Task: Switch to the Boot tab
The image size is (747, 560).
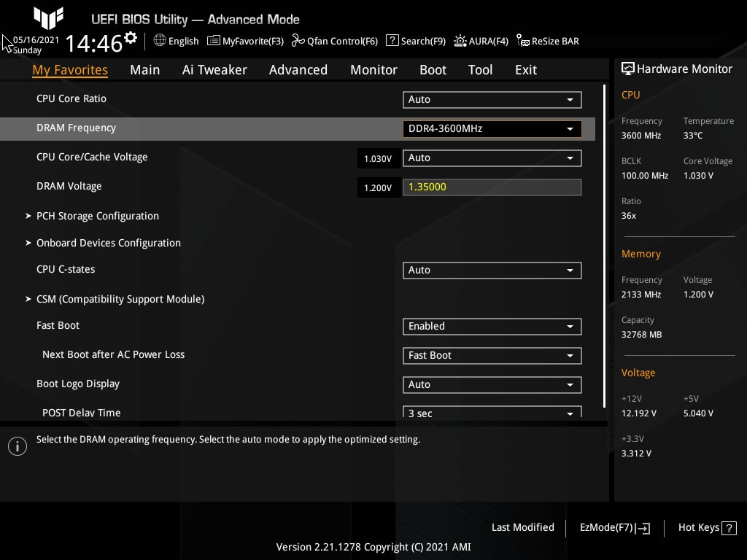Action: pyautogui.click(x=433, y=70)
